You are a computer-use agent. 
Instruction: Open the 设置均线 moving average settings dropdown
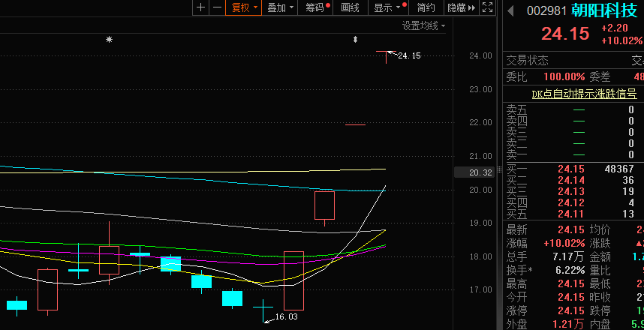(423, 25)
